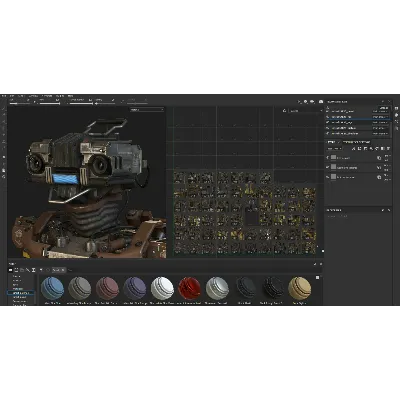Toggle visibility of the fifth texture set

click(x=327, y=133)
